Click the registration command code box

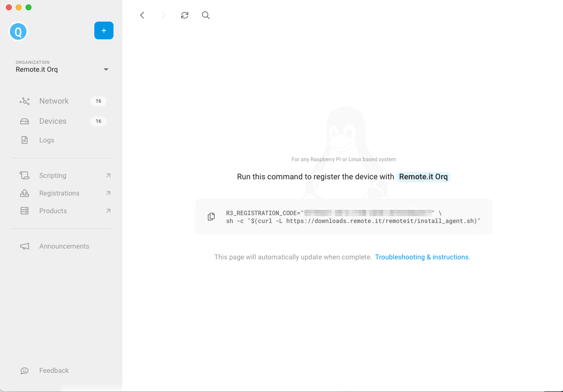coord(343,217)
